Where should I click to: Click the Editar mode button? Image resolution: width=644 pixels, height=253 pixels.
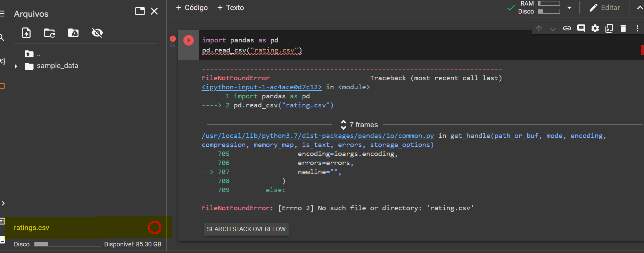[x=605, y=8]
